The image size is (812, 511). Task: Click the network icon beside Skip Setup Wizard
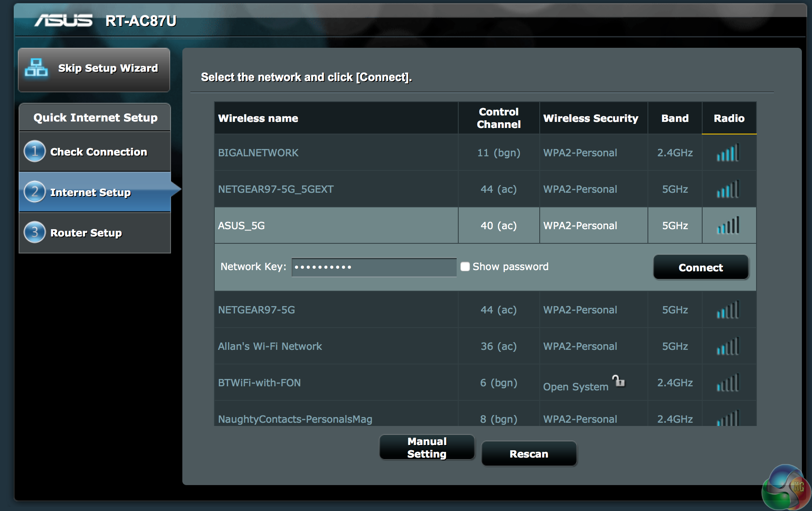click(x=36, y=68)
